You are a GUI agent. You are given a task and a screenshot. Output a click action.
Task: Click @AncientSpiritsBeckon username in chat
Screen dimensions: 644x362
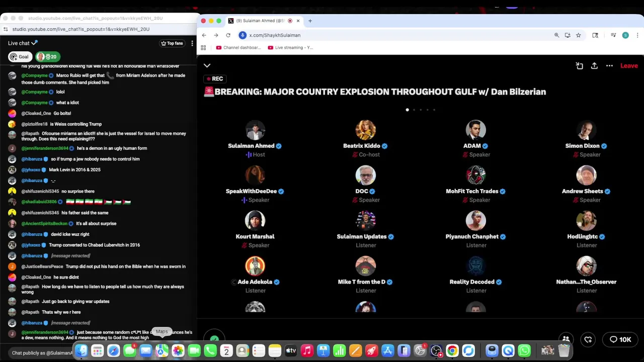click(x=44, y=223)
